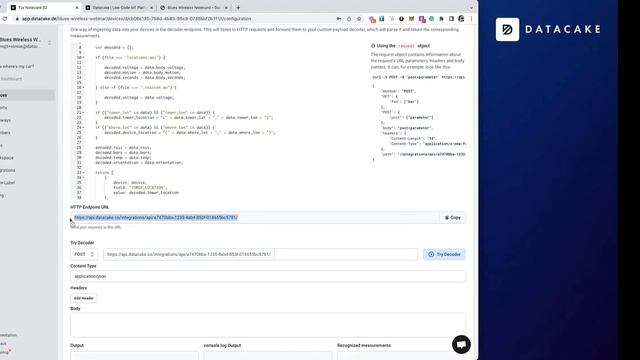The image size is (640, 360).
Task: Copy the HTTP Endpoint URL
Action: [x=453, y=218]
